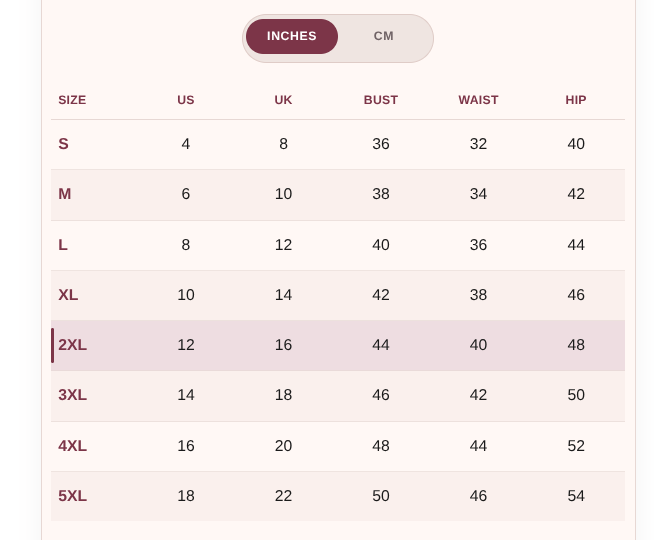Image resolution: width=654 pixels, height=540 pixels.
Task: Click the 4XL UK size 20
Action: tap(283, 446)
